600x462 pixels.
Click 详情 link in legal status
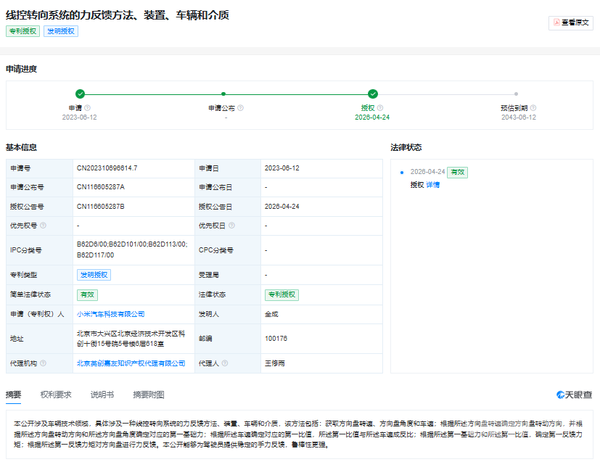pyautogui.click(x=433, y=185)
